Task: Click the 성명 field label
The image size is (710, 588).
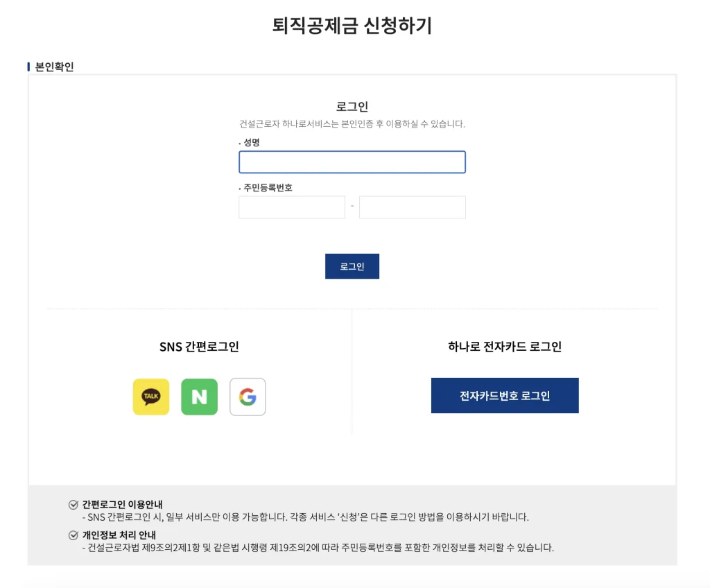Action: point(251,142)
